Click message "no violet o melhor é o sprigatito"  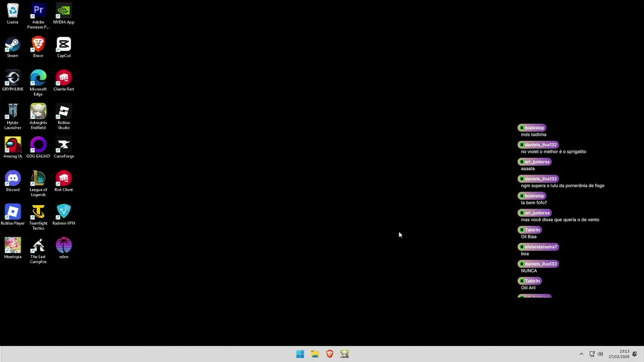pos(553,152)
